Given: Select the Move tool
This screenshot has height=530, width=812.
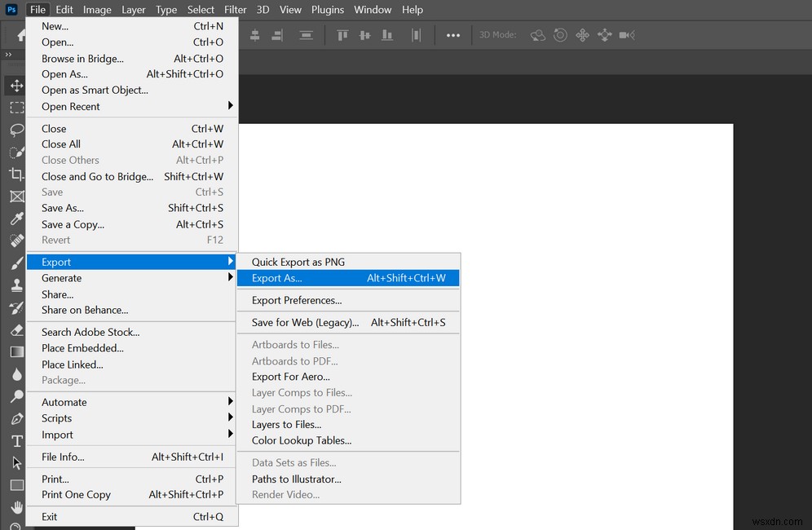Looking at the screenshot, I should click(16, 86).
